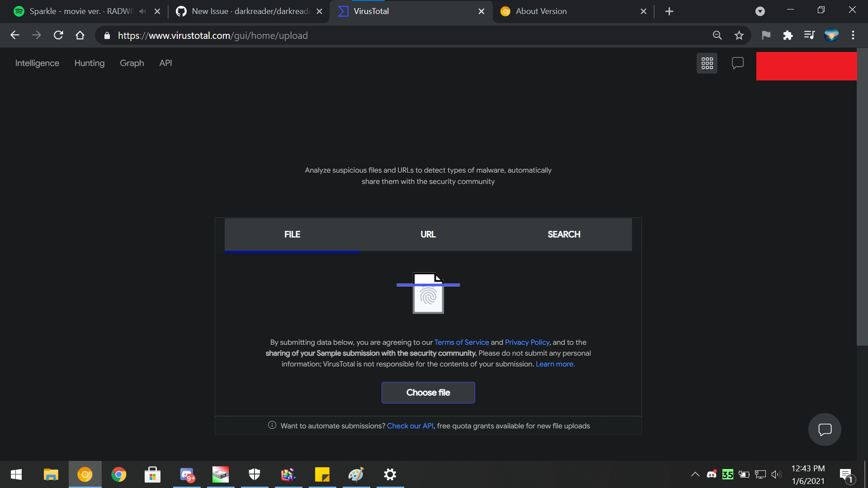This screenshot has height=488, width=868.
Task: Click the upload progress bar above the fingerprint icon
Action: click(428, 285)
